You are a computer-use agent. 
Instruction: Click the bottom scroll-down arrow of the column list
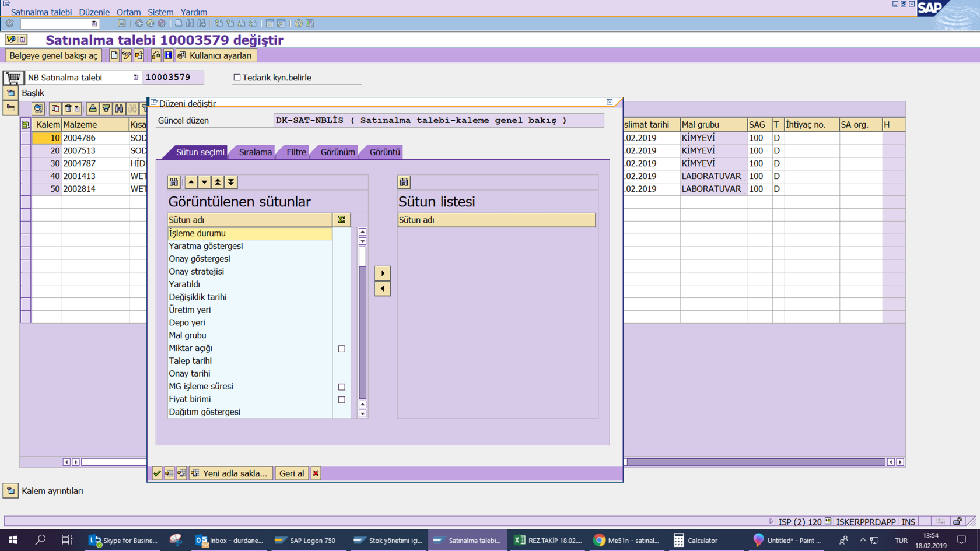click(362, 414)
